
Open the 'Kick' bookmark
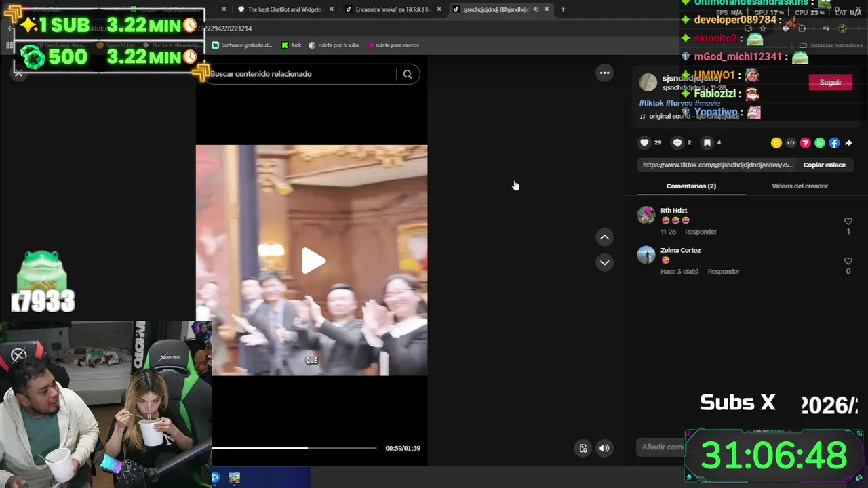(x=292, y=45)
